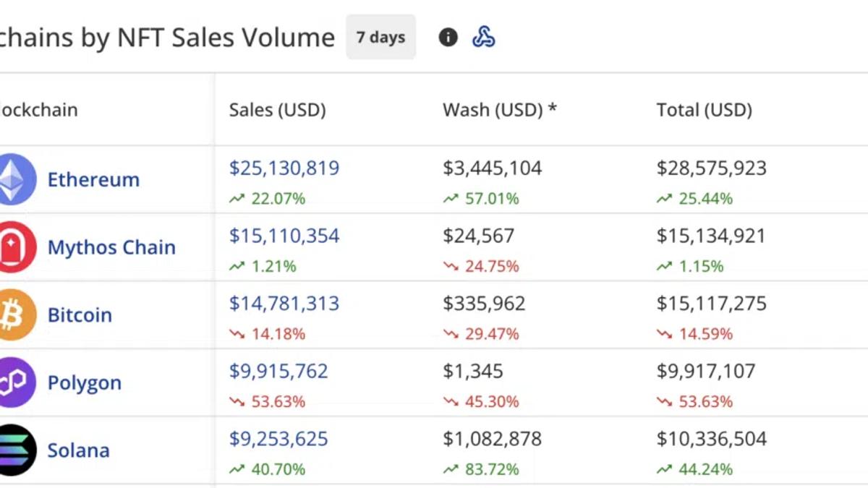Select Solana wash value $1,082,878
Viewport: 868px width, 488px height.
click(493, 439)
